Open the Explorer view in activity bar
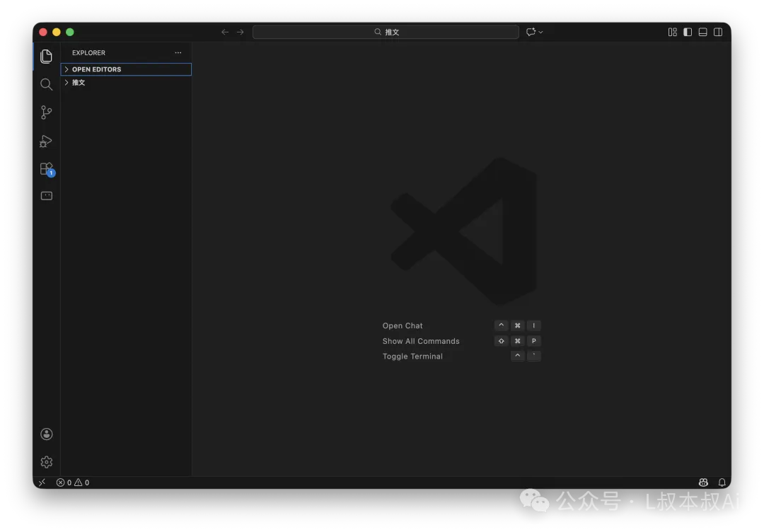Screen dimensions: 764x532 [x=46, y=57]
